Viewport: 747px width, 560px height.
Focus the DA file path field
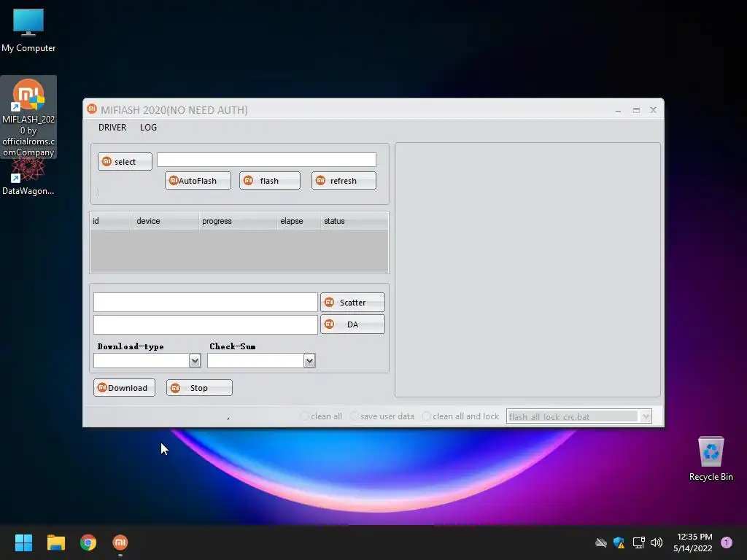(x=205, y=324)
